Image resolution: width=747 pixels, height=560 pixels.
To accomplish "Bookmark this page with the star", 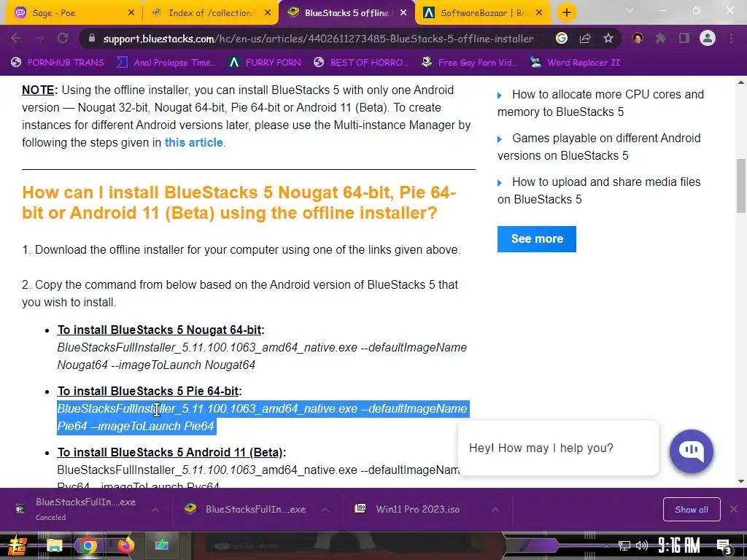I will (x=608, y=38).
